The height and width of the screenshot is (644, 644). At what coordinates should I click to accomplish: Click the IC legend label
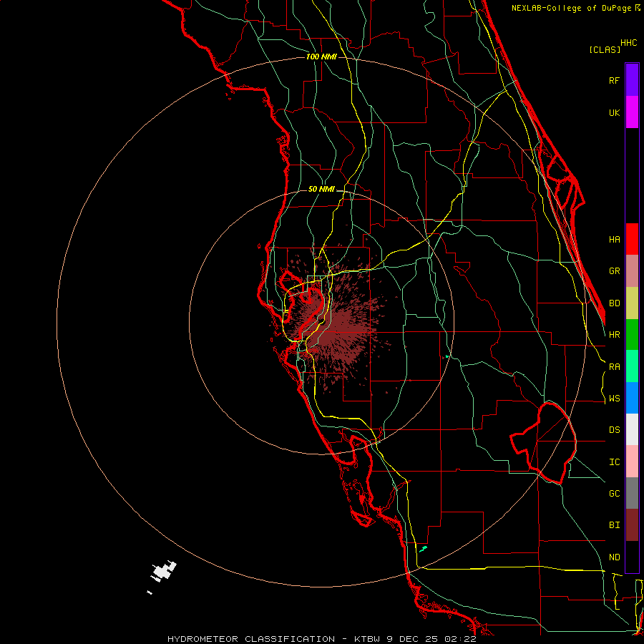[614, 462]
